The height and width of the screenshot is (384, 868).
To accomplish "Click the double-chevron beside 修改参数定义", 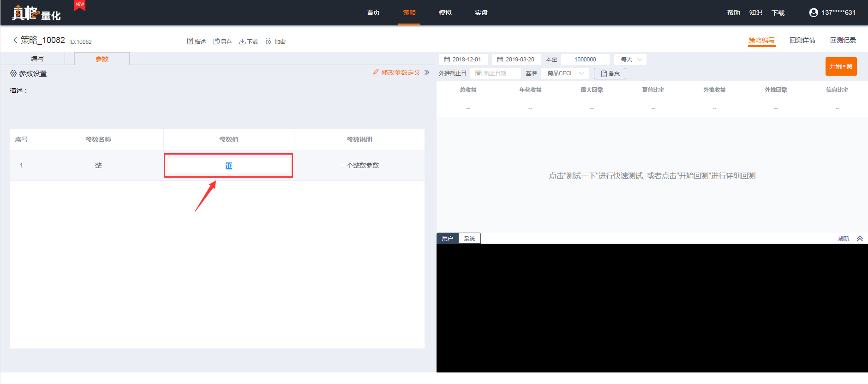I will pos(427,72).
